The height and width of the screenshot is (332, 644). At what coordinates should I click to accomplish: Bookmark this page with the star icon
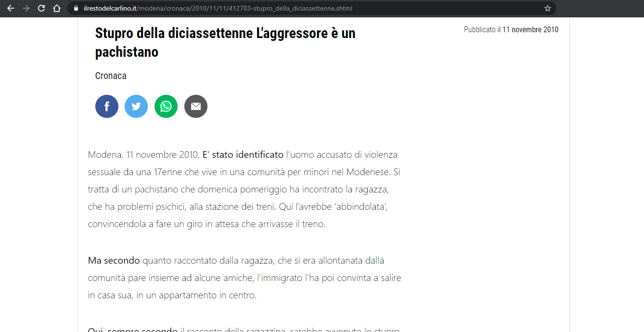[547, 8]
